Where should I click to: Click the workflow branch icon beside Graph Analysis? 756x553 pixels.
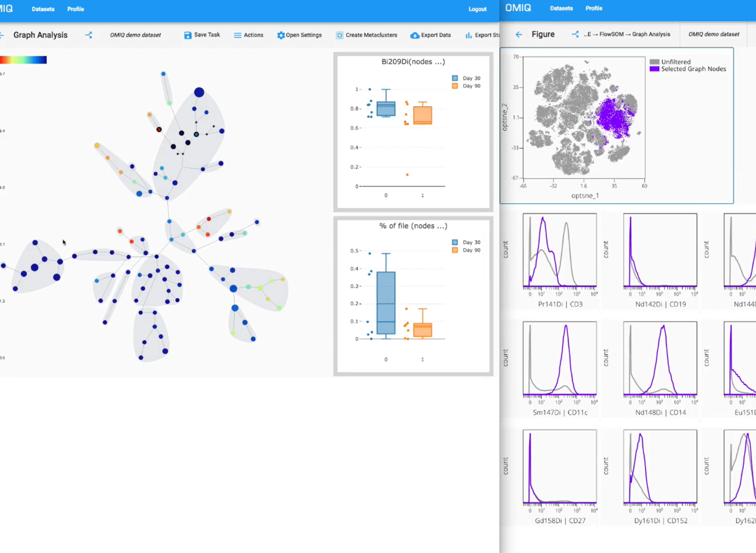[x=88, y=35]
